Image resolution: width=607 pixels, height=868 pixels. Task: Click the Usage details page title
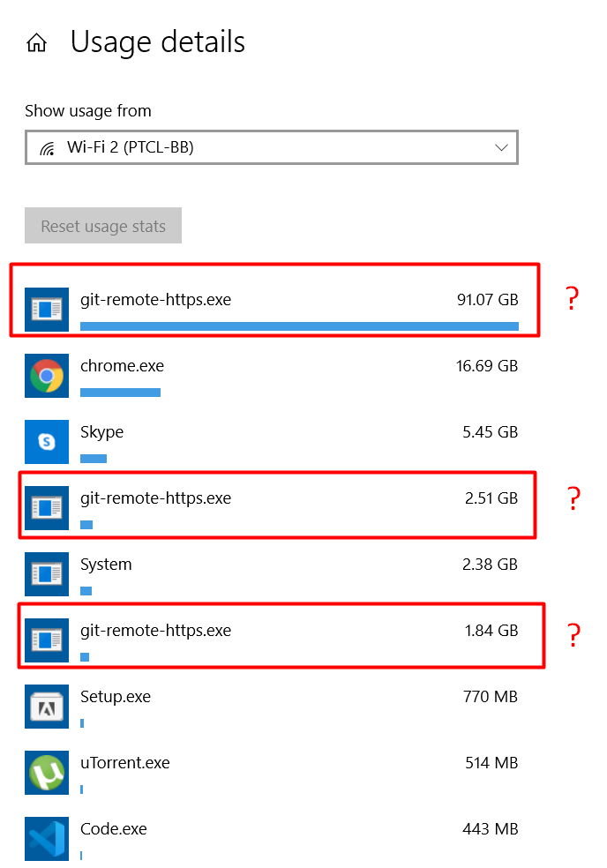157,41
